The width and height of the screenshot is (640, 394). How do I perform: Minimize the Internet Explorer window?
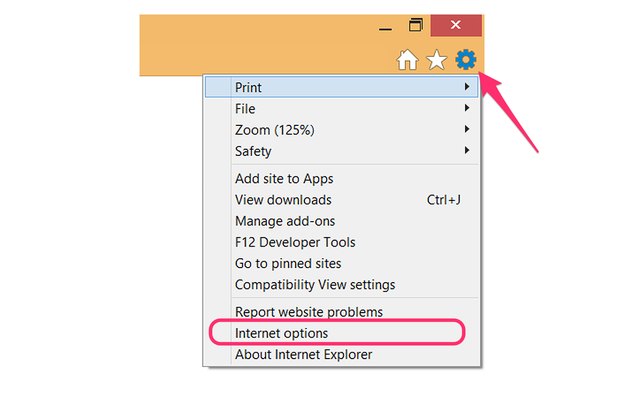385,29
